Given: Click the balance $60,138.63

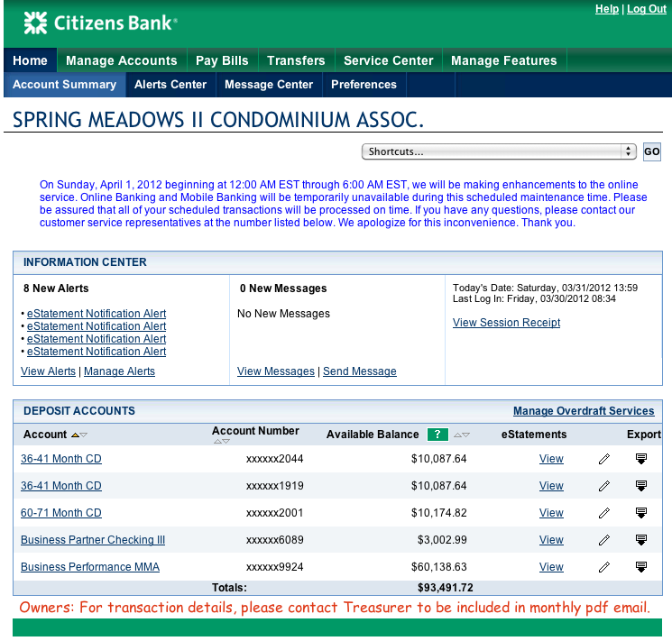Looking at the screenshot, I should tap(439, 567).
